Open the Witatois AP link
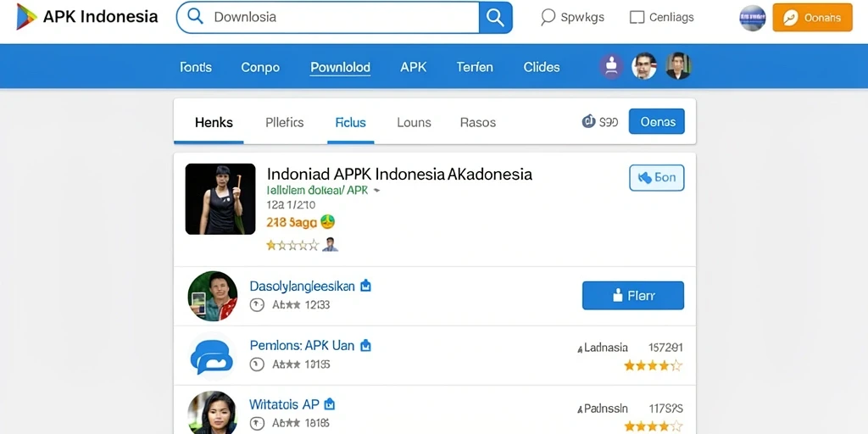 (x=284, y=404)
